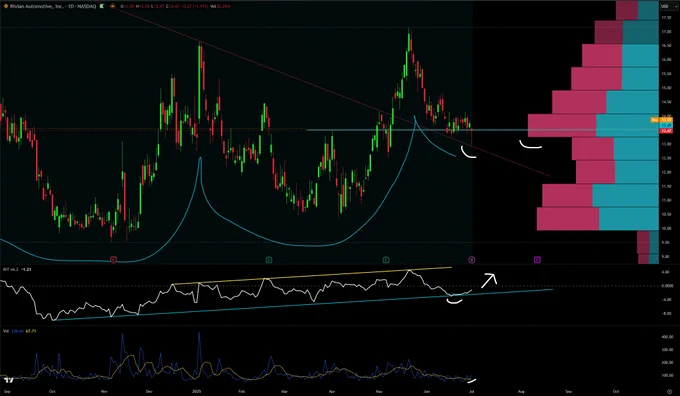Click the Nov label on the time axis
Screen dimensions: 680x396
(x=104, y=391)
